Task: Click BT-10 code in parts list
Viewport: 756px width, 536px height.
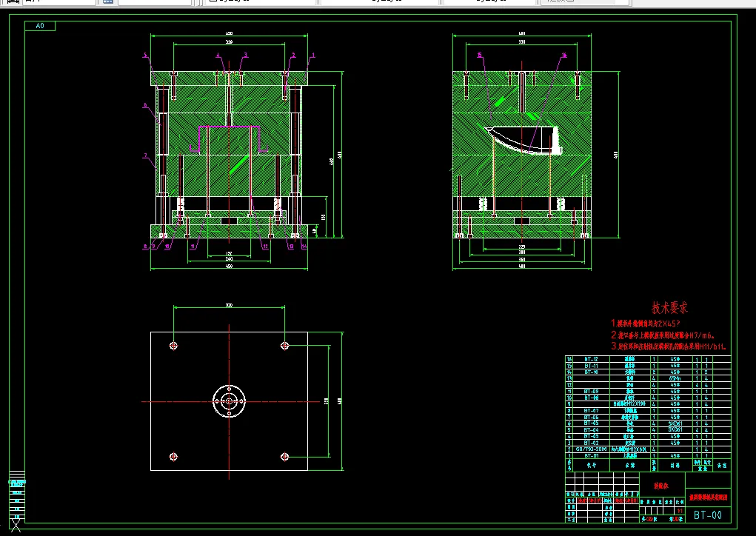Action: click(591, 372)
